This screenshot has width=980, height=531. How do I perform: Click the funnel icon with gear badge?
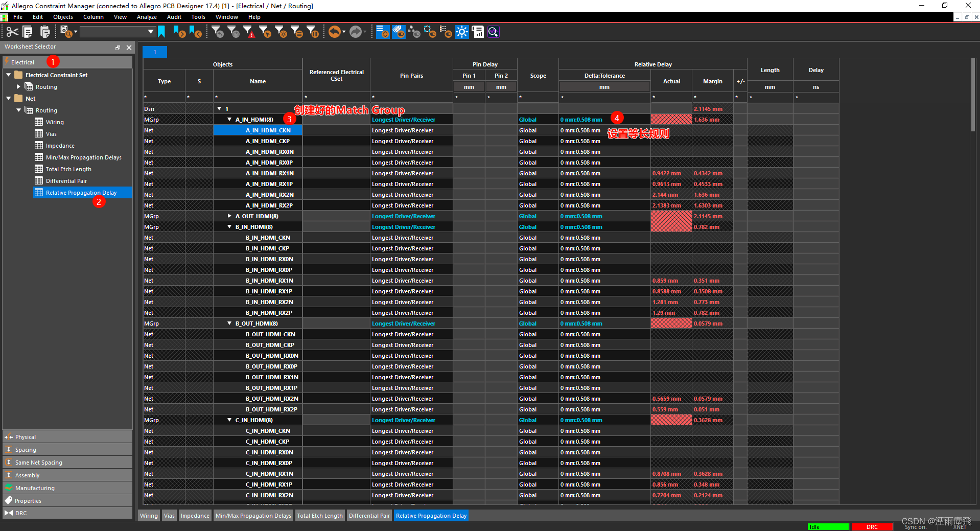[281, 32]
